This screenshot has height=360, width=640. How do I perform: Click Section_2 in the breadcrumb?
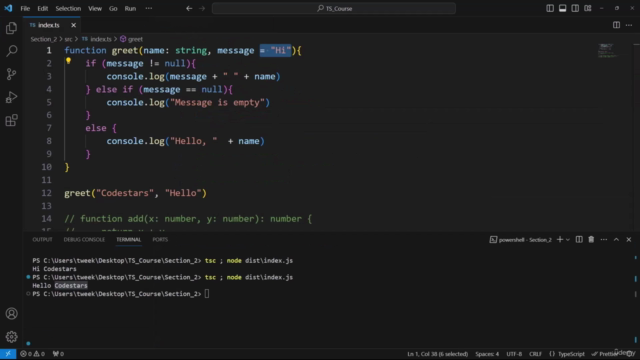coord(44,39)
